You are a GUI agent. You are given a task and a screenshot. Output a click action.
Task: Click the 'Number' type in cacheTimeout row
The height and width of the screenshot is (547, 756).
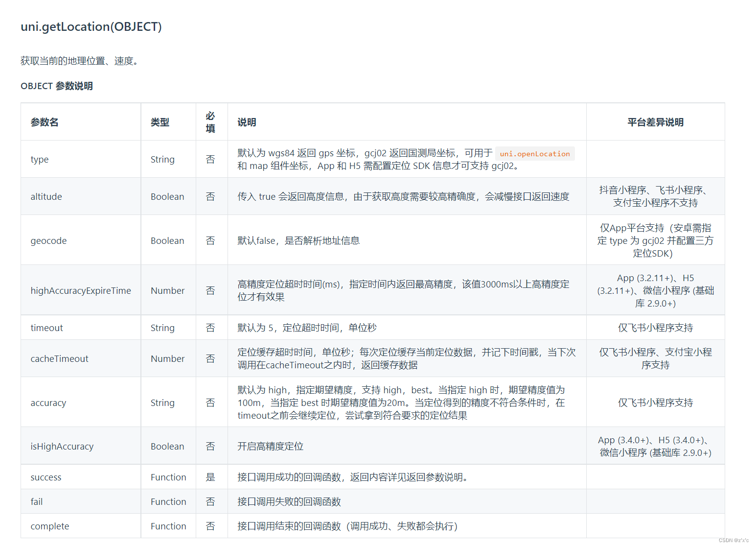pyautogui.click(x=167, y=358)
